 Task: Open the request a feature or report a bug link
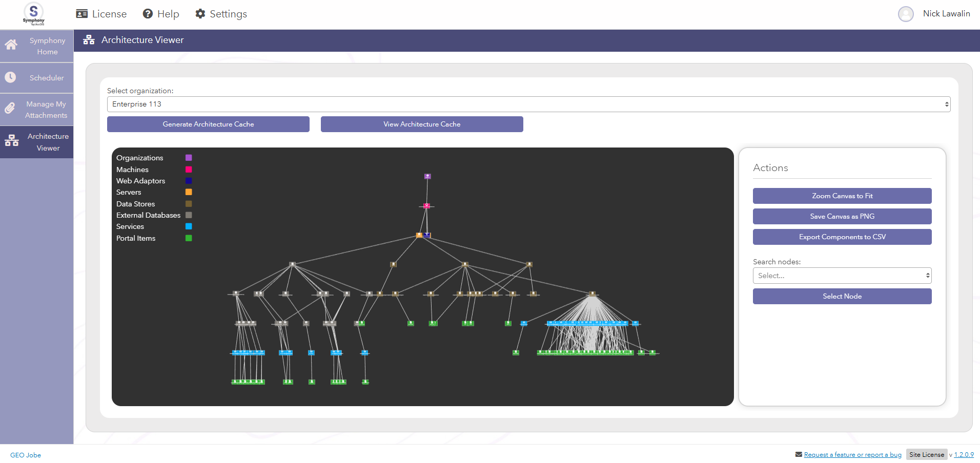(x=852, y=455)
